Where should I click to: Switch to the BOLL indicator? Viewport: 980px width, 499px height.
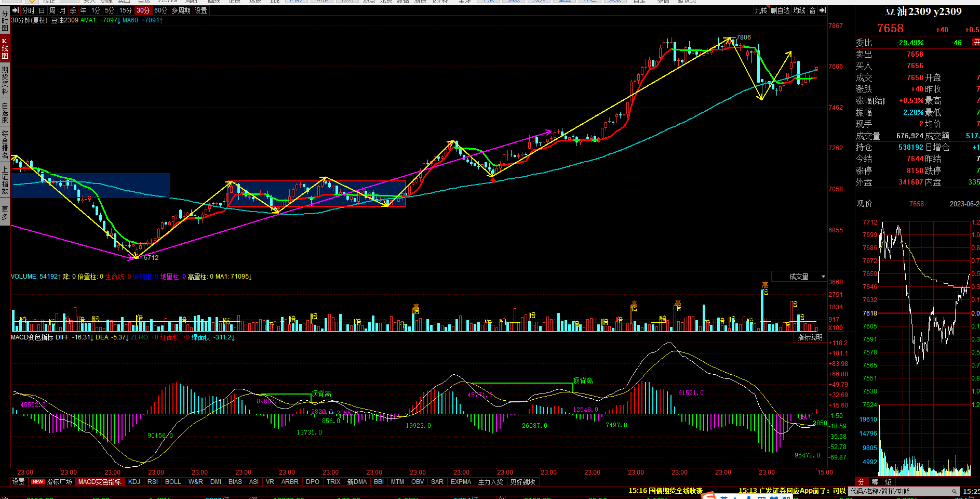coord(173,482)
